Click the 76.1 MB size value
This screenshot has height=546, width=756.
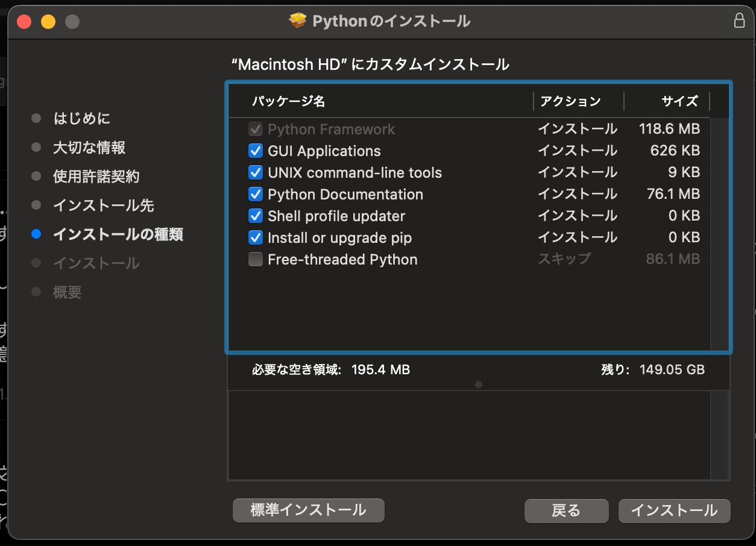(x=673, y=194)
